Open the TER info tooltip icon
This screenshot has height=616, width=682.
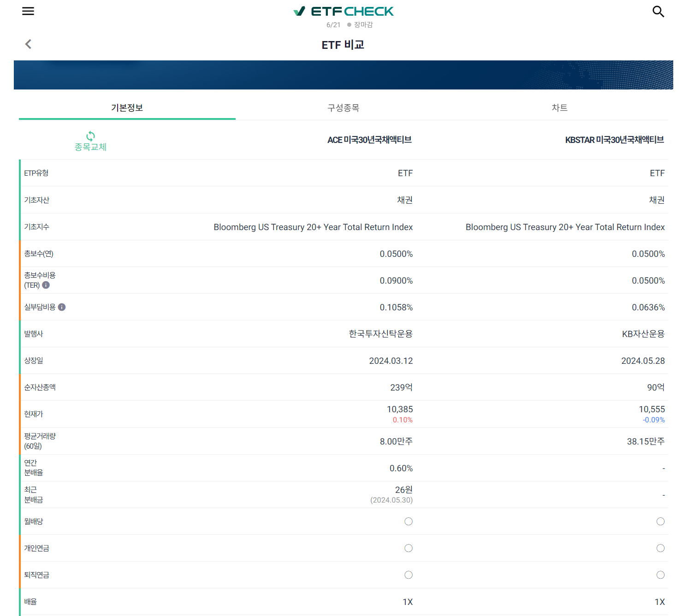[x=45, y=285]
